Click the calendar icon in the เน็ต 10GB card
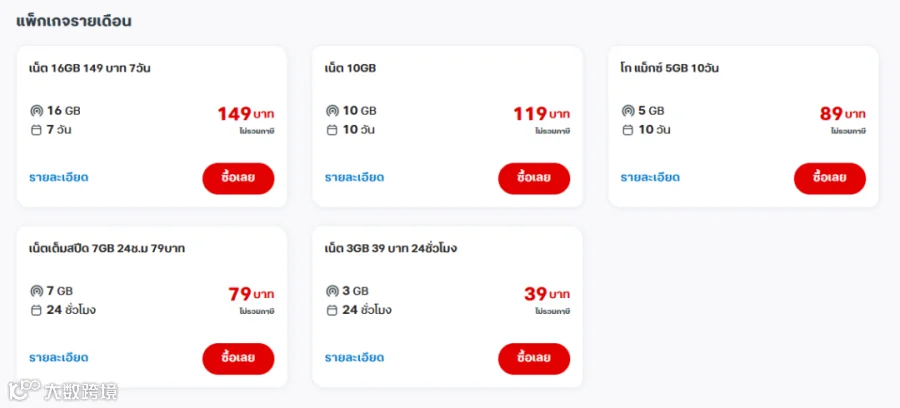The height and width of the screenshot is (408, 900). [332, 130]
